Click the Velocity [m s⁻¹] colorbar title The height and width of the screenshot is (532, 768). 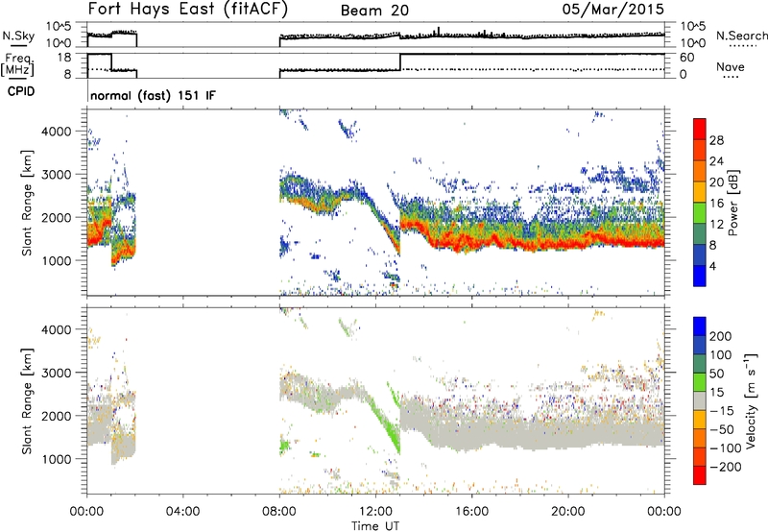click(750, 400)
